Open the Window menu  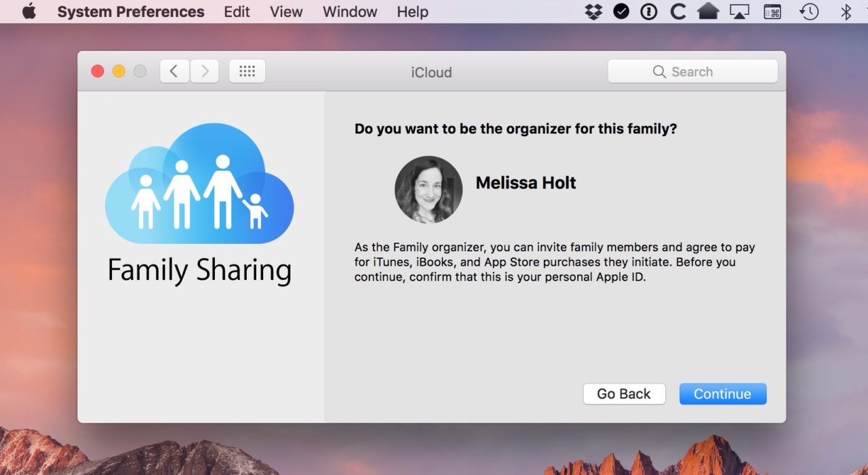point(350,12)
